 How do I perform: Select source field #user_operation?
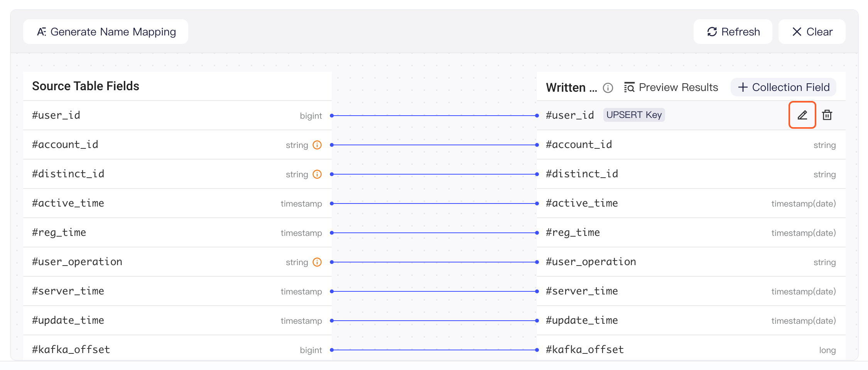[x=177, y=262]
